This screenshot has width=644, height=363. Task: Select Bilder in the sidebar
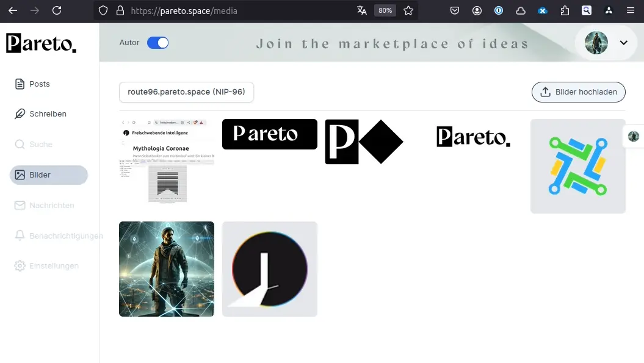coord(49,175)
